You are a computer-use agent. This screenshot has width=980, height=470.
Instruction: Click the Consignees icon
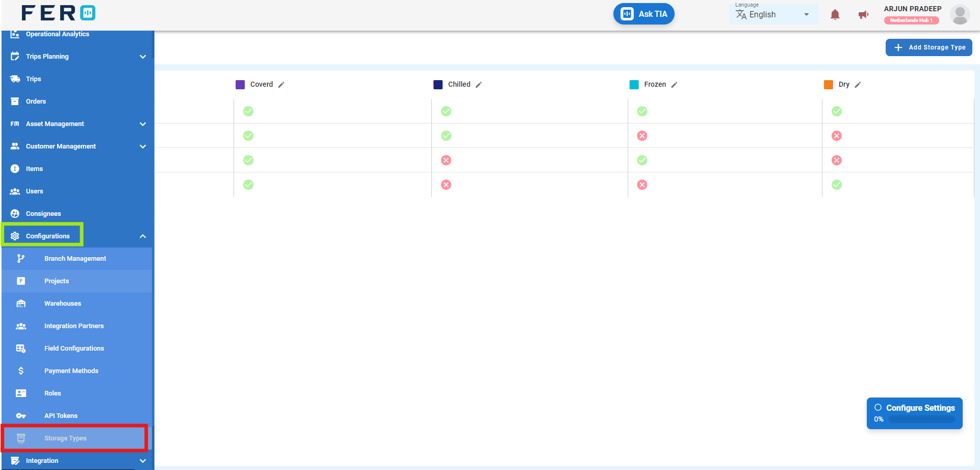tap(15, 213)
